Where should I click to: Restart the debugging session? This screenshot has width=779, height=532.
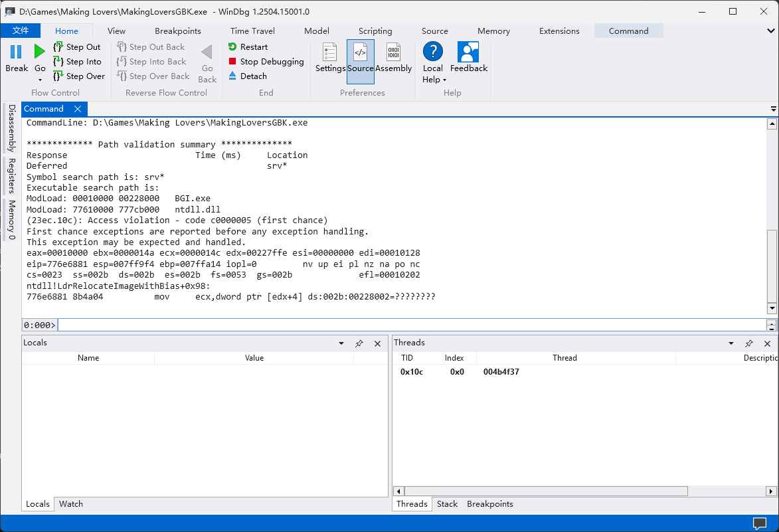pyautogui.click(x=248, y=46)
